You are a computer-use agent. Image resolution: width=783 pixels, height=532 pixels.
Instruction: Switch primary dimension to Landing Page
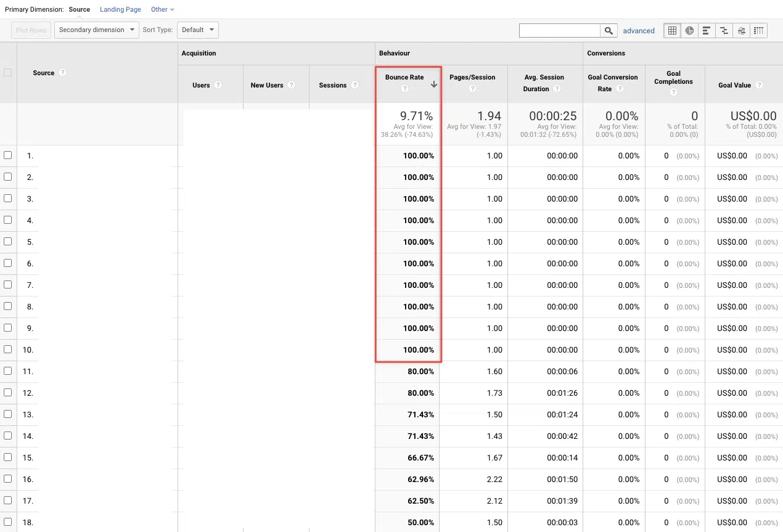click(120, 9)
